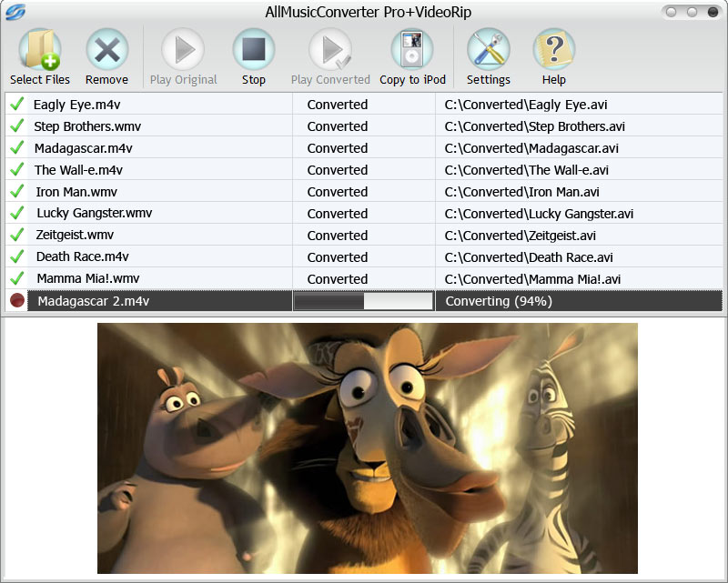Click the app logo in title bar
The height and width of the screenshot is (583, 728).
click(15, 12)
